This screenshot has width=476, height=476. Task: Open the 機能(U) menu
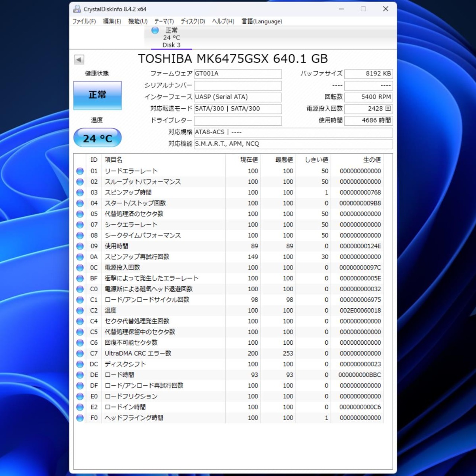(x=138, y=21)
